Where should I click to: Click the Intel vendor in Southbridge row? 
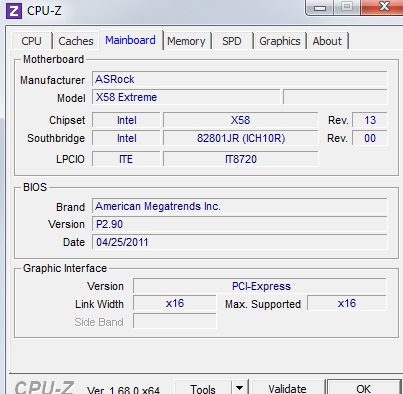tap(126, 138)
